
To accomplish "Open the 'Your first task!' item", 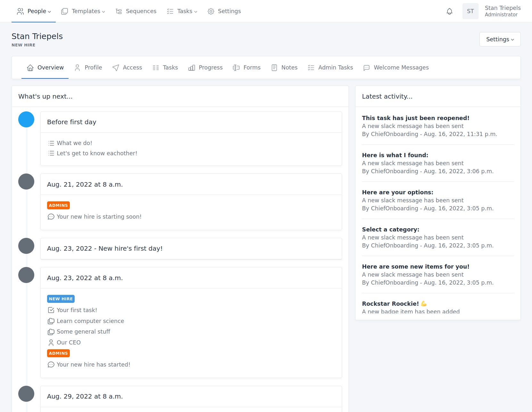I will tap(77, 310).
